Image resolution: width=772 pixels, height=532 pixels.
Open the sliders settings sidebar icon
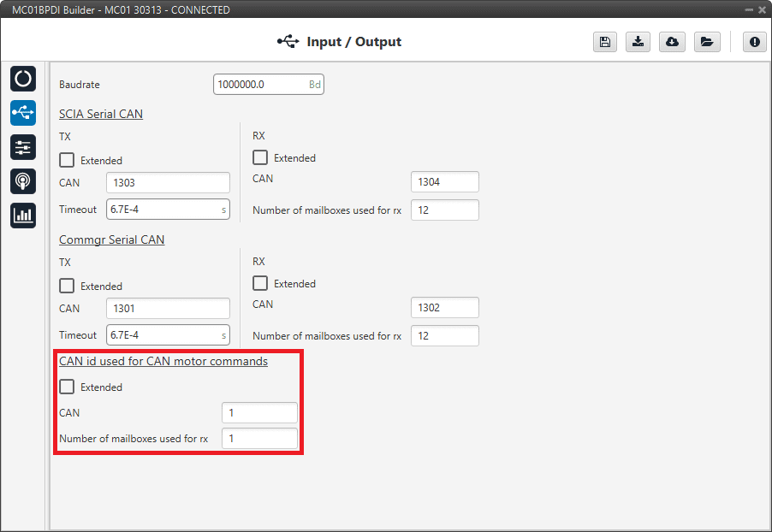click(22, 147)
